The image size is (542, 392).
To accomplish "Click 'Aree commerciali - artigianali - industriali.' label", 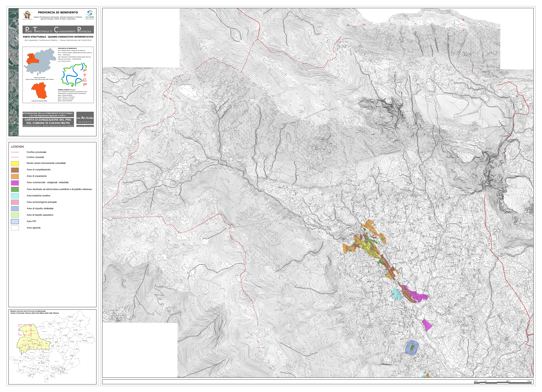I will (48, 182).
